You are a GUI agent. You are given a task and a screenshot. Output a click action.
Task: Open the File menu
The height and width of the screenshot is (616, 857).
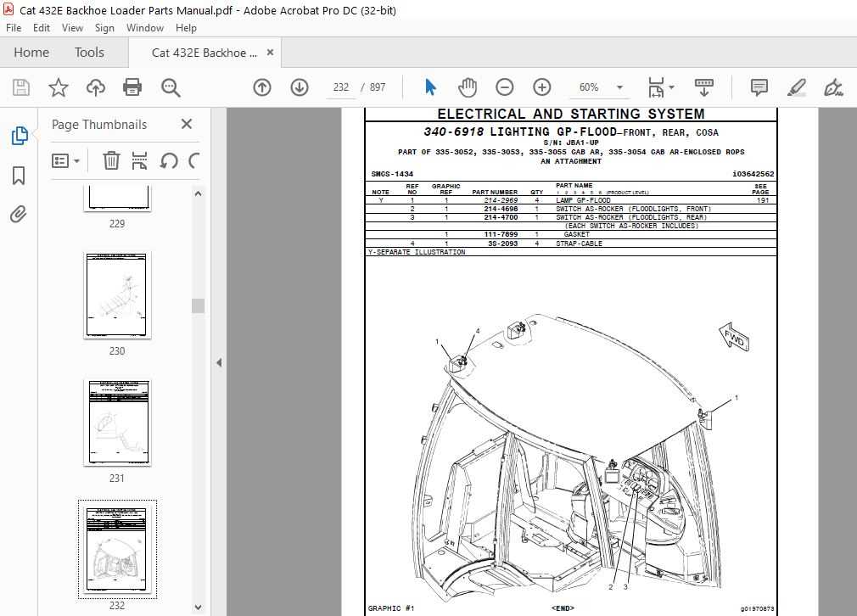[x=14, y=28]
